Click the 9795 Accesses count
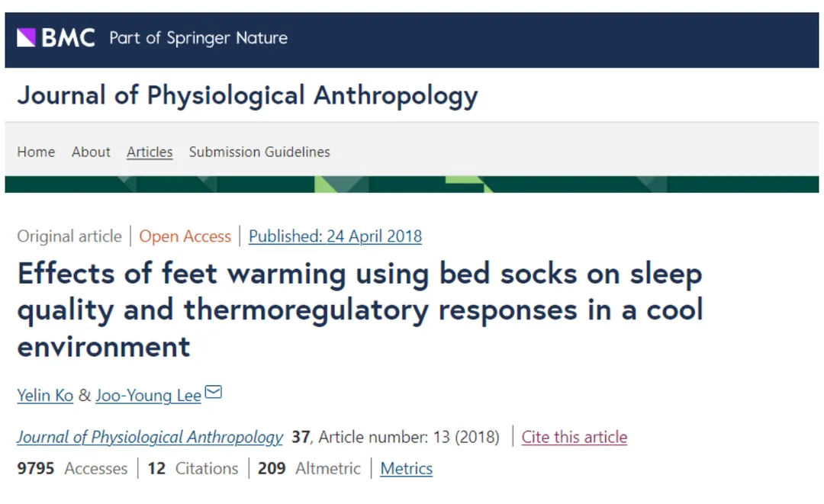The width and height of the screenshot is (824, 504). pos(72,468)
